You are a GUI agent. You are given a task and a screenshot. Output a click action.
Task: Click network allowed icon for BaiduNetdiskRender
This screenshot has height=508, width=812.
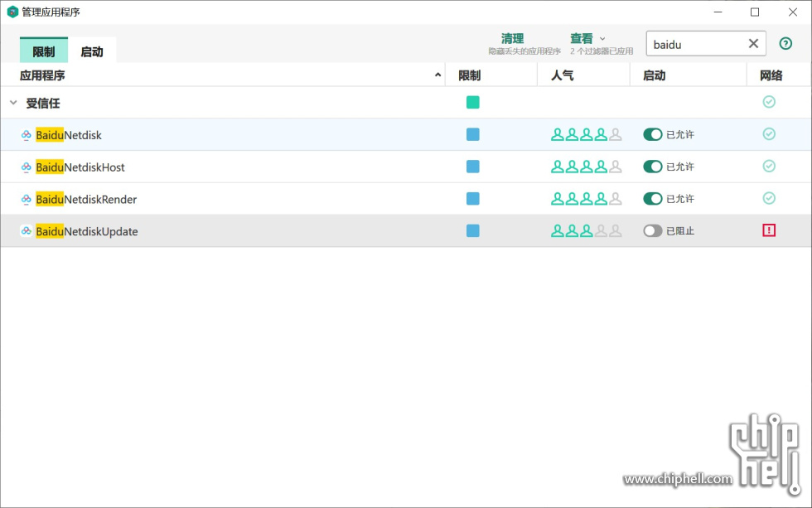pos(769,198)
